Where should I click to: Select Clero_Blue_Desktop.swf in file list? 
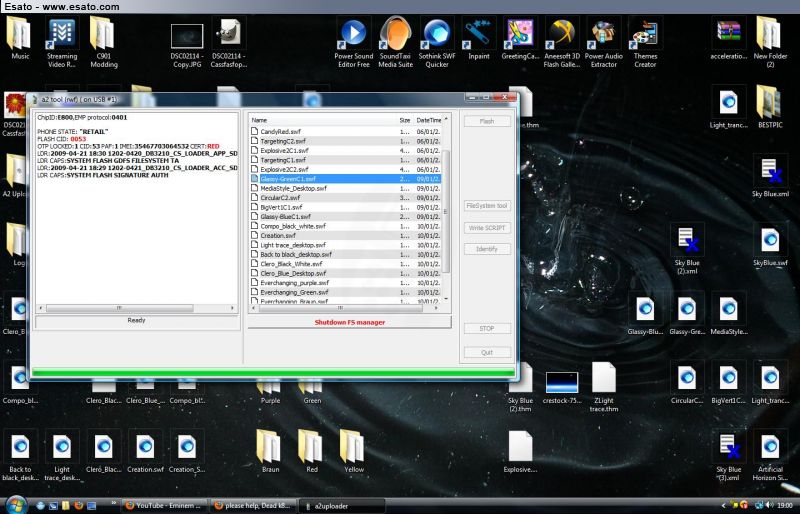coord(345,273)
